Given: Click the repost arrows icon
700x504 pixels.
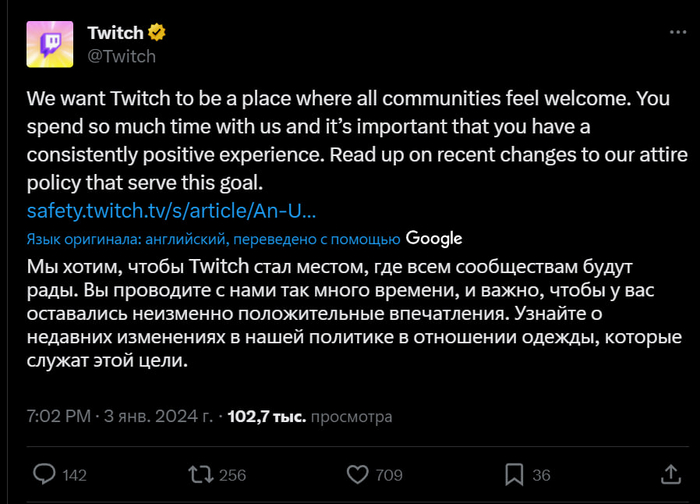Looking at the screenshot, I should pos(200,473).
